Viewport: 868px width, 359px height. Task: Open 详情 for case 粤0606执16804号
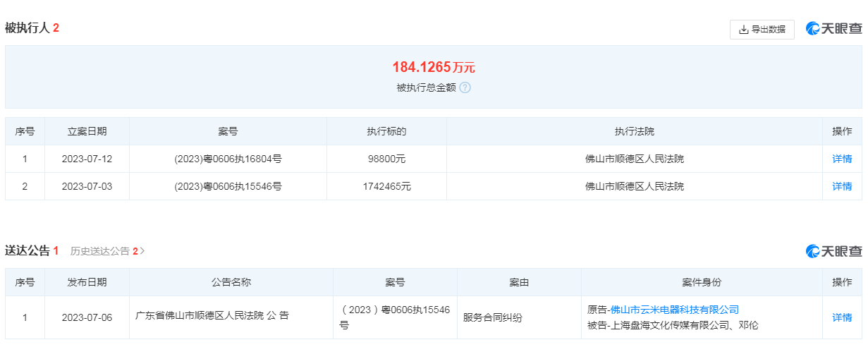click(842, 159)
